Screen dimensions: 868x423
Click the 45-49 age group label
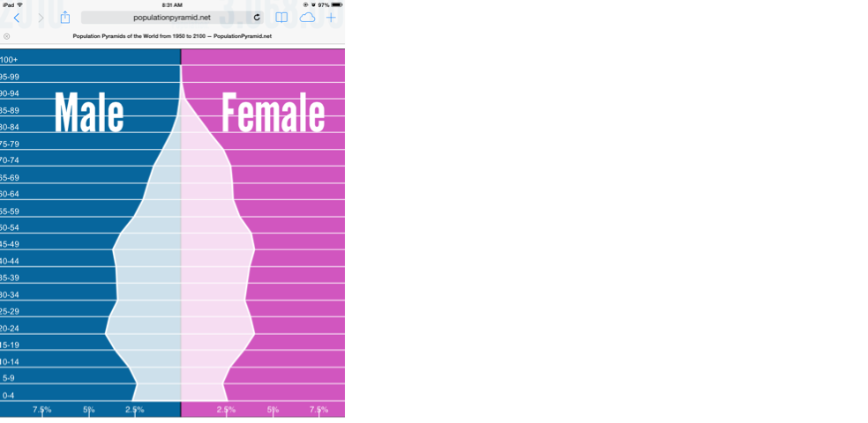pyautogui.click(x=10, y=244)
